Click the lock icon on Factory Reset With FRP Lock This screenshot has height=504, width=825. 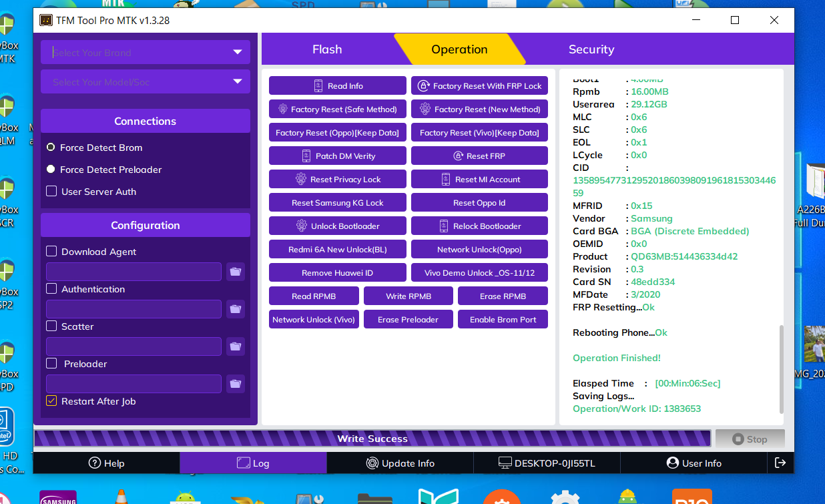(x=423, y=86)
